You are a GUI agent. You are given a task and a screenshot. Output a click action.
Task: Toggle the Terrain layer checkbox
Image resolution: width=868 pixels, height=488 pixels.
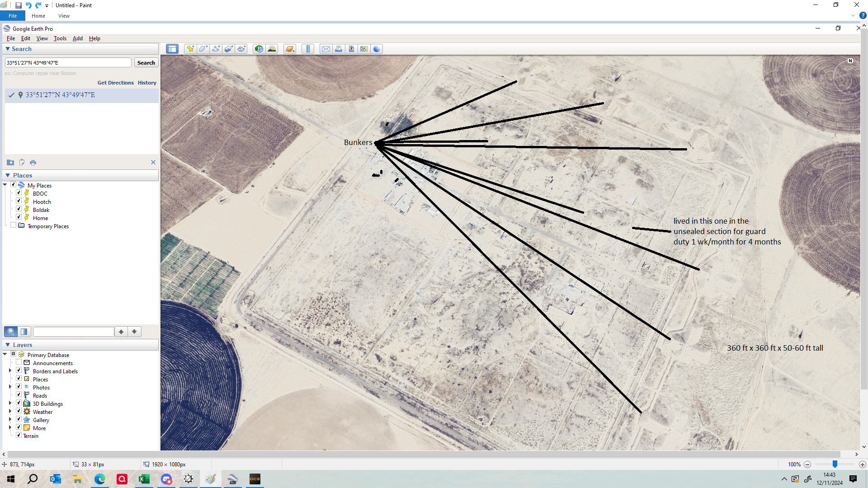(x=19, y=435)
